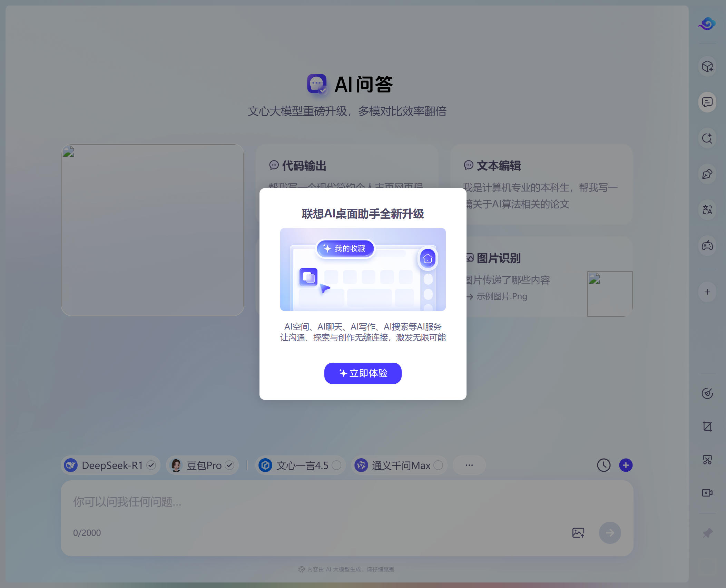Image resolution: width=726 pixels, height=588 pixels.
Task: Open the AI writing pen icon
Action: (707, 174)
